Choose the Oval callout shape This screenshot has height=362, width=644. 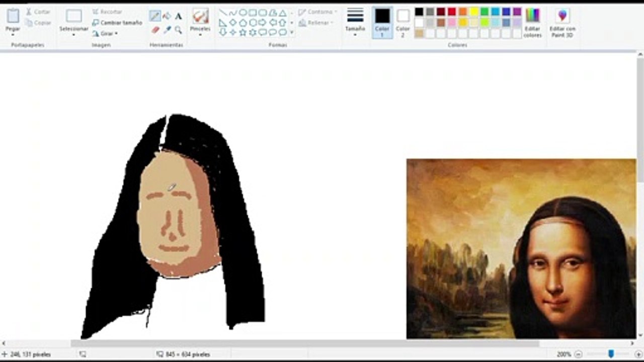point(273,32)
